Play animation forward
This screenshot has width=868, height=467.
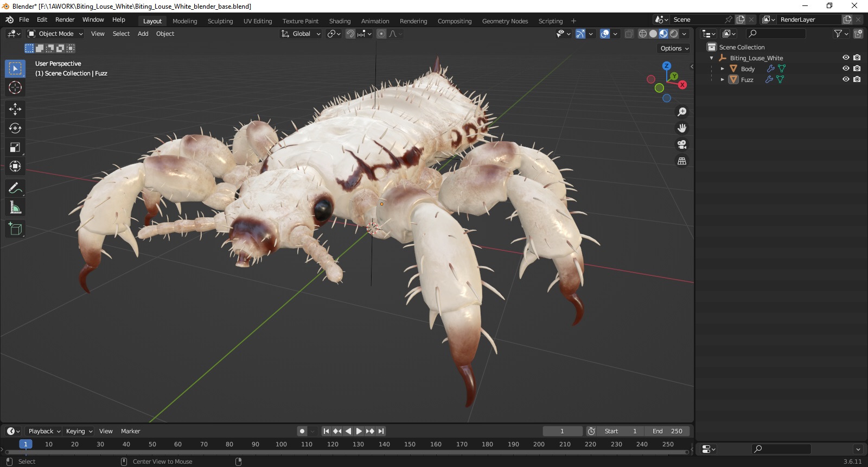pyautogui.click(x=359, y=431)
